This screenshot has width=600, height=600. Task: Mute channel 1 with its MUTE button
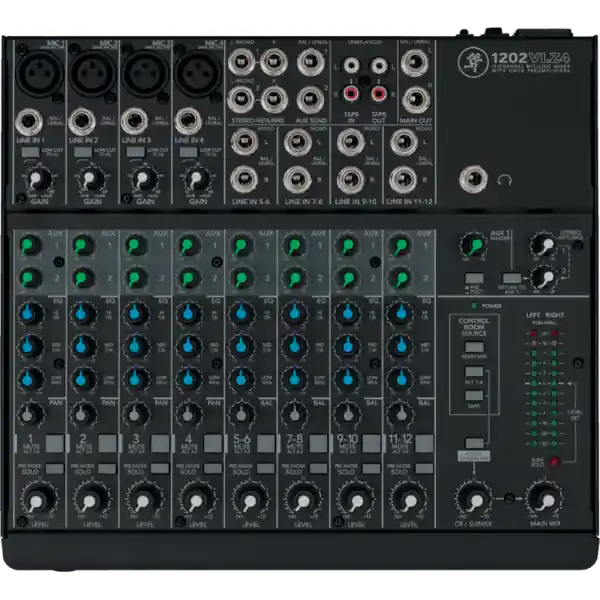[x=55, y=443]
